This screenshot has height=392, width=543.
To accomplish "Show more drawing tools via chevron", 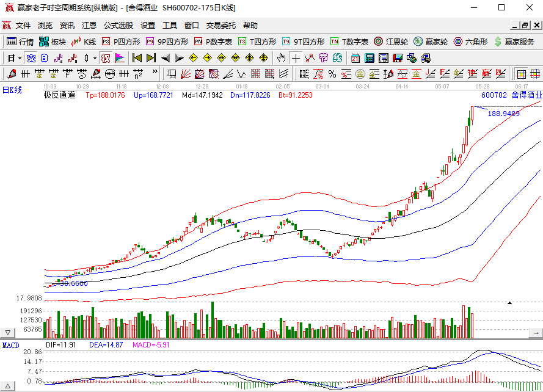I will [155, 71].
